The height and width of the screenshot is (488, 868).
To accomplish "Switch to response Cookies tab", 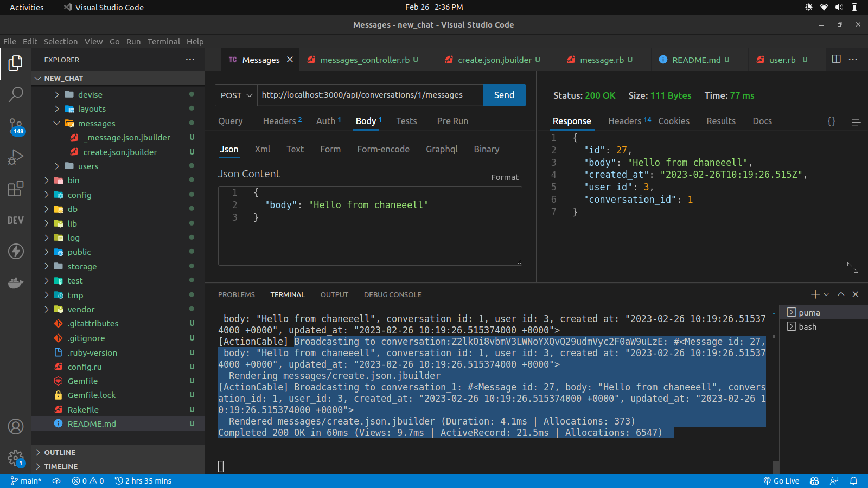I will coord(674,121).
